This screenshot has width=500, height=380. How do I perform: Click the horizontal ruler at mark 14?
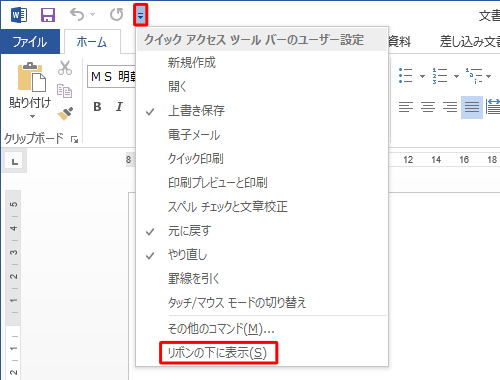(436, 160)
